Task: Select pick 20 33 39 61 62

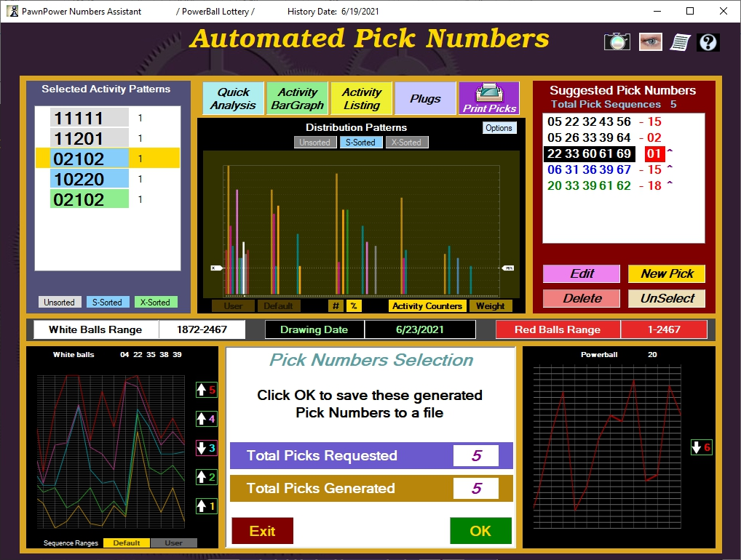Action: click(x=589, y=186)
